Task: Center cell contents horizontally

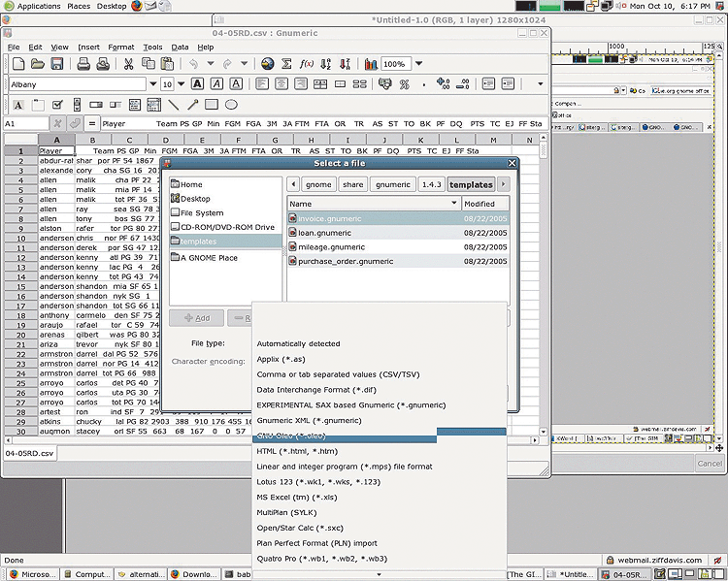Action: pyautogui.click(x=281, y=84)
